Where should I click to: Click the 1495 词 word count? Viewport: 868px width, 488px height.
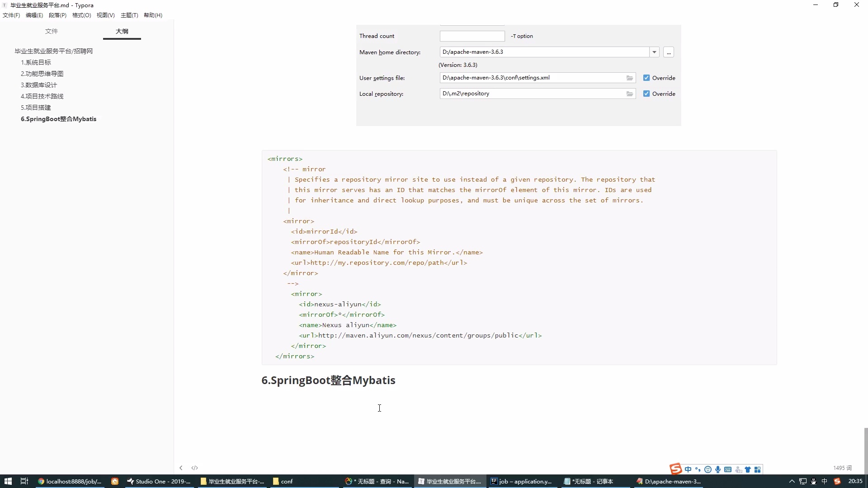(842, 468)
